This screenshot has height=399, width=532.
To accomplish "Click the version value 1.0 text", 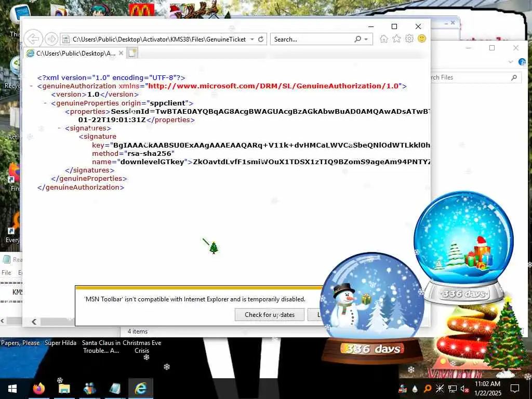I will [x=94, y=95].
